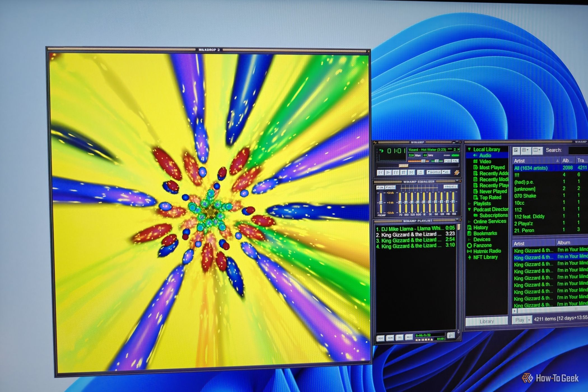Toggle Repeat mode button
The height and width of the screenshot is (392, 588).
tap(446, 172)
